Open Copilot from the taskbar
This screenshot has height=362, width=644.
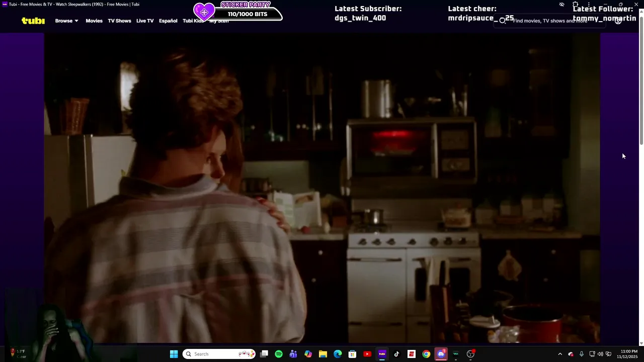(x=308, y=354)
